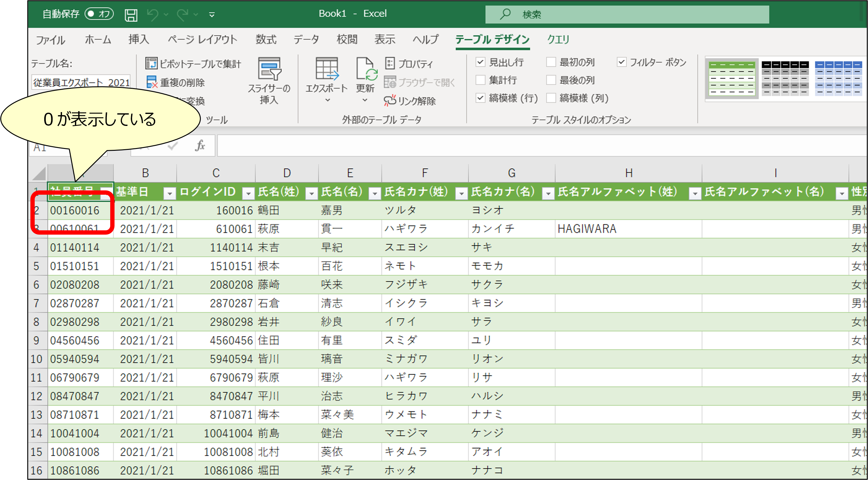Screen dimensions: 868x480
Task: Click the テーブル名 input field
Action: 81,82
